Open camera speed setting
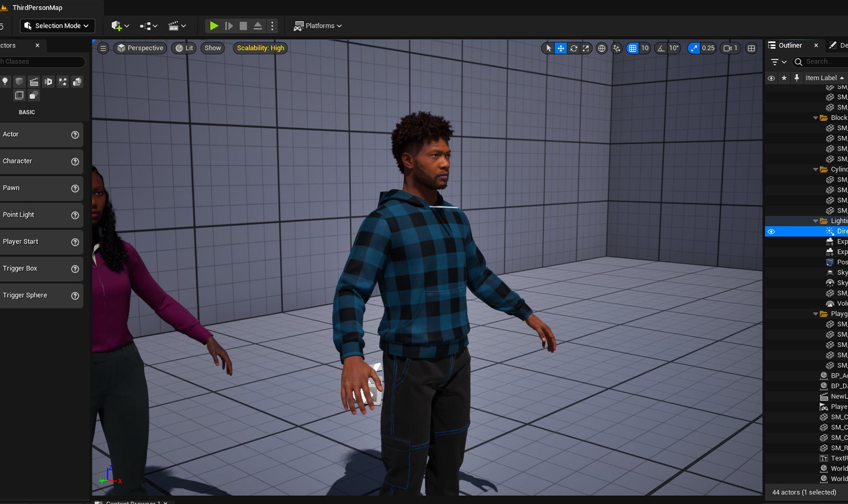848x504 pixels. click(x=730, y=48)
